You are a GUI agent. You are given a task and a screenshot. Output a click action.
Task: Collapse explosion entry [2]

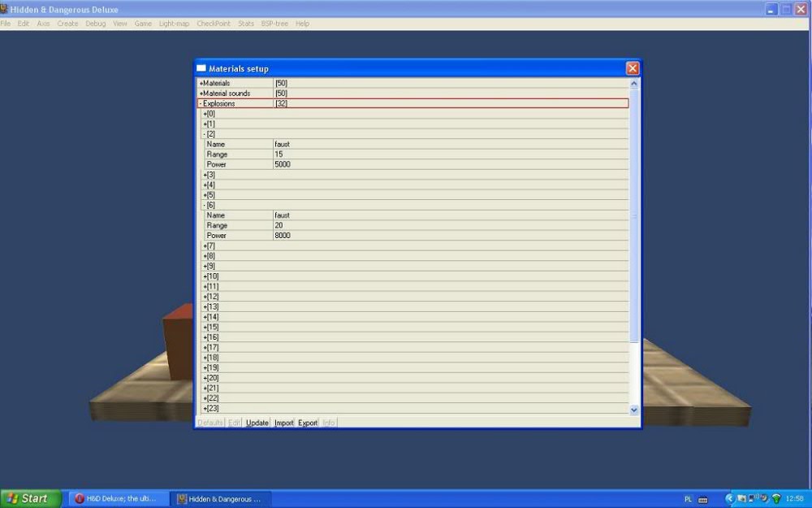click(205, 134)
